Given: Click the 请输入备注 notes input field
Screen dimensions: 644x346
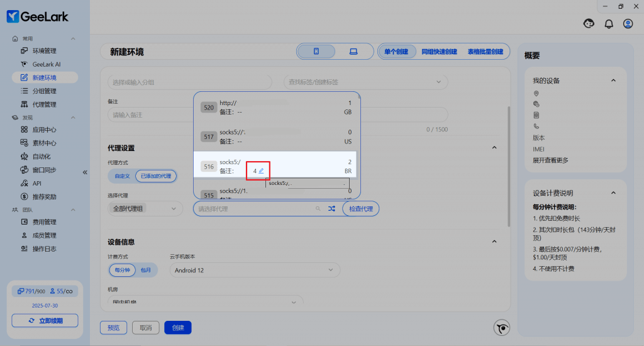Looking at the screenshot, I should click(x=151, y=115).
